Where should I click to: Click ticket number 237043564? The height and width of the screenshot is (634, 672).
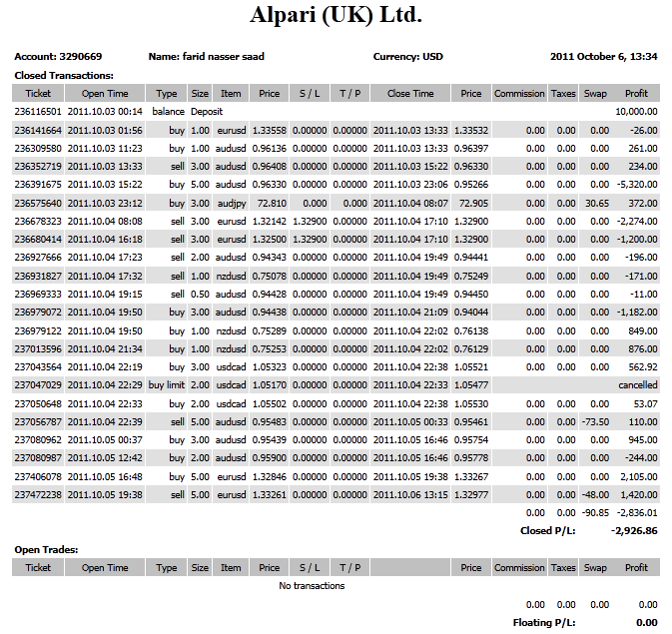[x=38, y=367]
